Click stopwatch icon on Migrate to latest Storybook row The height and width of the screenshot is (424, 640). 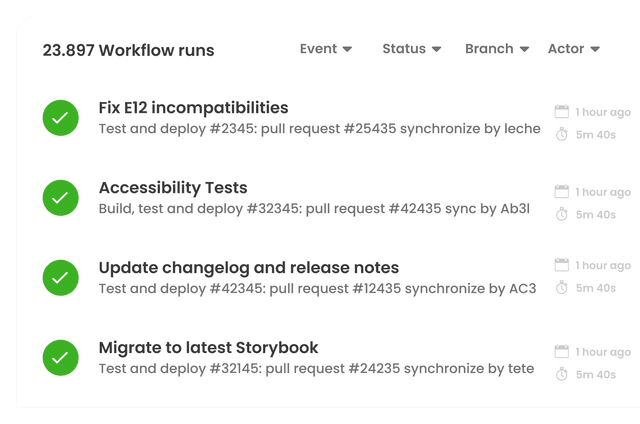tap(561, 374)
